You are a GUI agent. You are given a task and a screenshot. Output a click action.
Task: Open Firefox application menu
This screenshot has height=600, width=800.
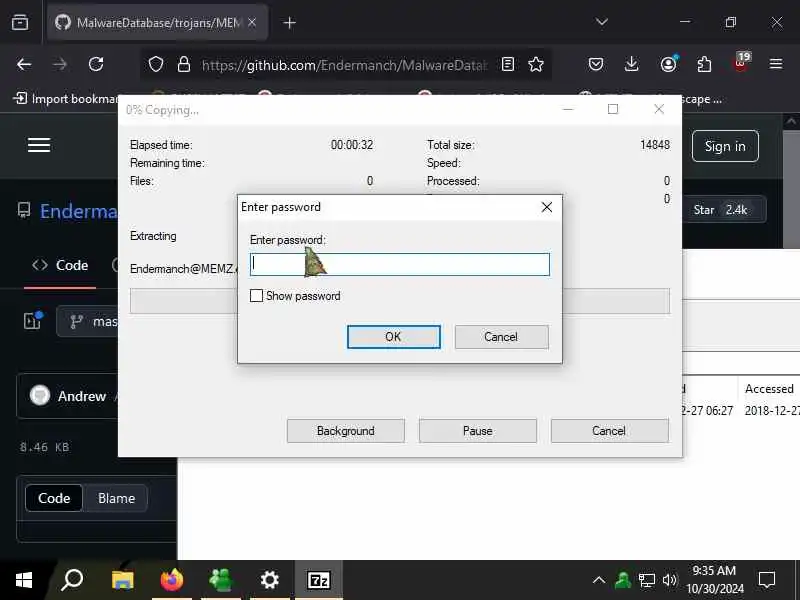[x=776, y=64]
